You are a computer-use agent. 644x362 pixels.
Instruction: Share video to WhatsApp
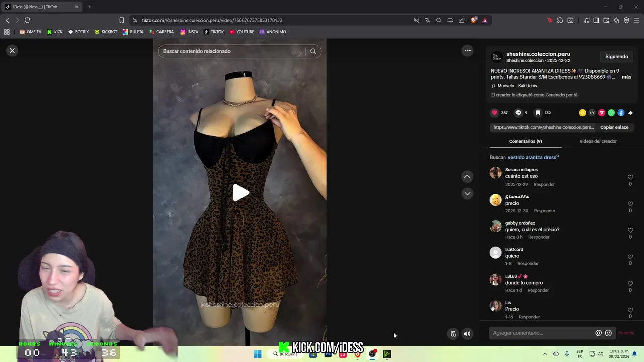(611, 113)
